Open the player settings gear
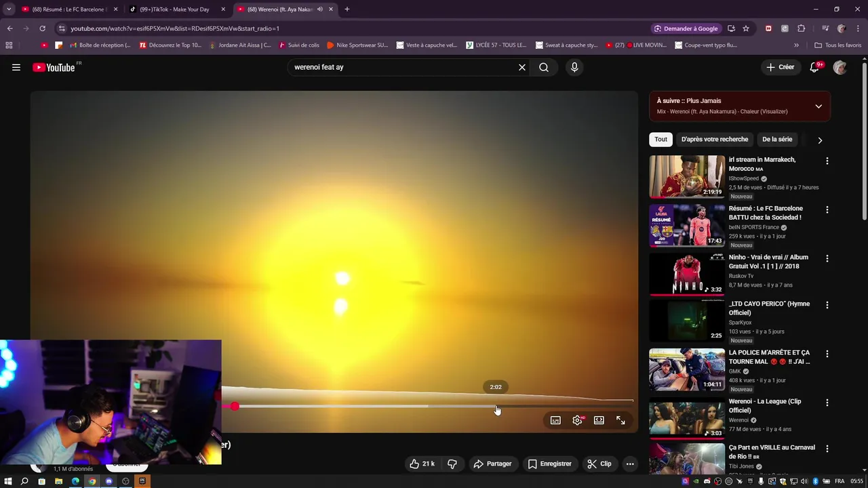 (x=577, y=420)
